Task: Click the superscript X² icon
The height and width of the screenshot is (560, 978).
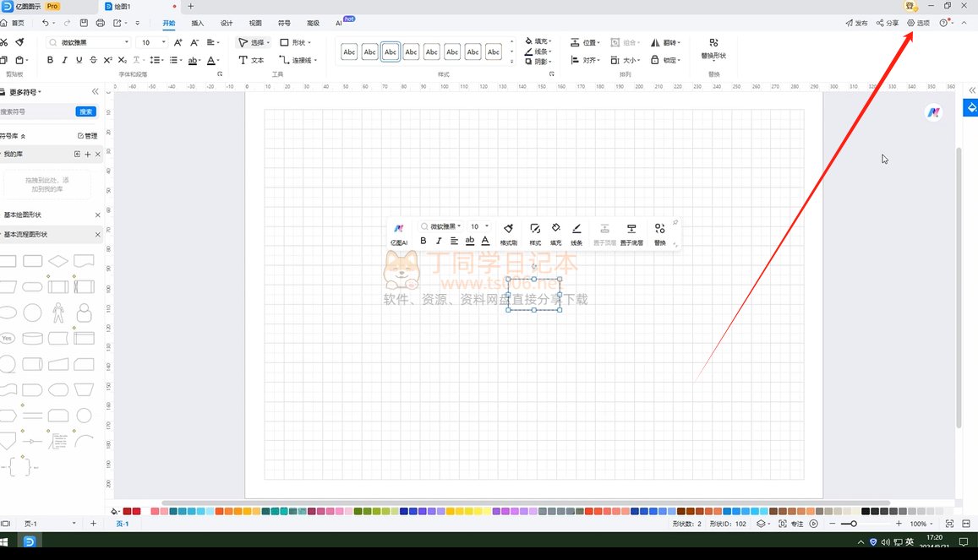Action: [107, 60]
